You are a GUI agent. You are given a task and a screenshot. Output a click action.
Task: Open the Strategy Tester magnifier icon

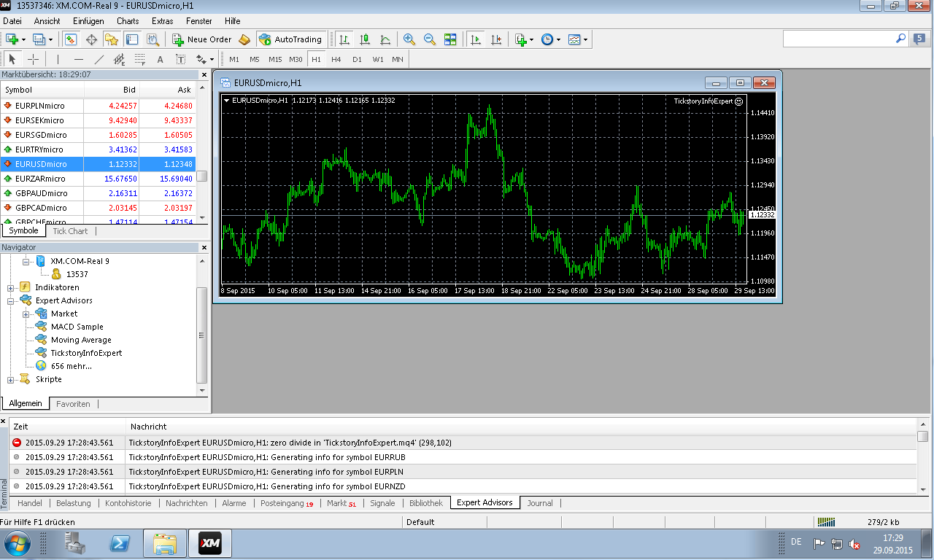pyautogui.click(x=153, y=39)
